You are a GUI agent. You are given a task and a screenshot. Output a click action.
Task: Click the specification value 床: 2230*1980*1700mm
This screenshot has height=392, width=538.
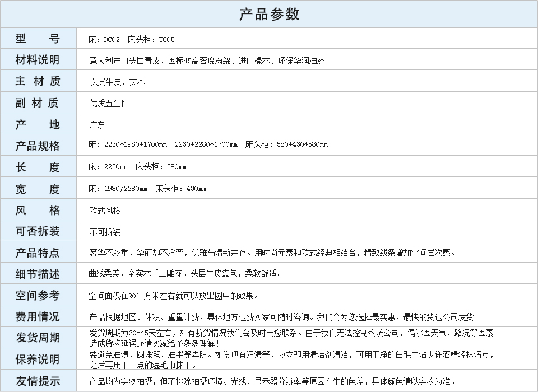(x=128, y=144)
